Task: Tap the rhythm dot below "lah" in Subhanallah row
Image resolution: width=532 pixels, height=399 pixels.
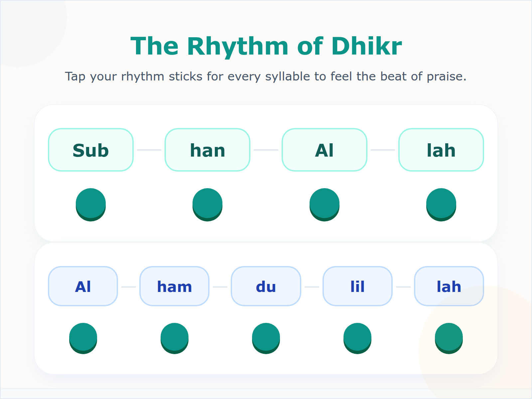Action: point(441,204)
